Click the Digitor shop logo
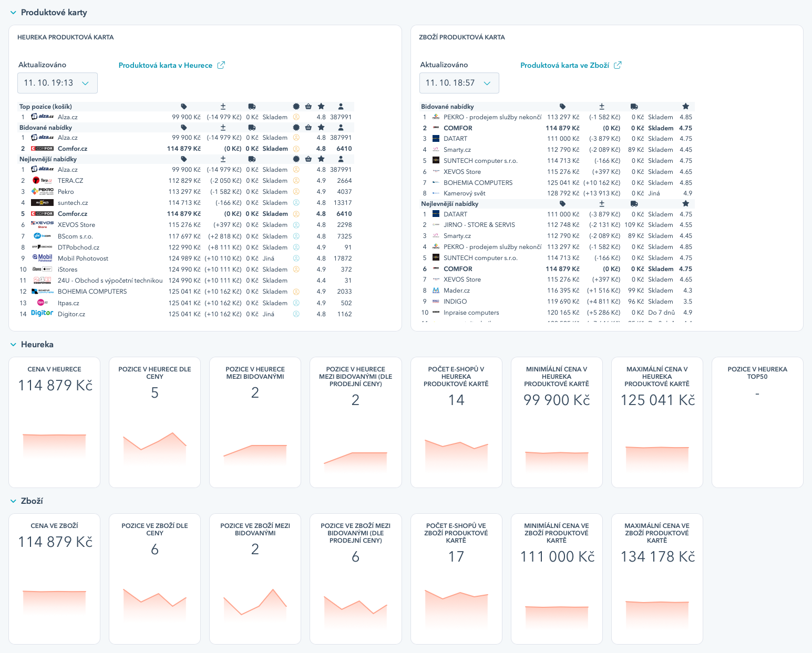Screen dimensions: 812x653 pos(42,313)
